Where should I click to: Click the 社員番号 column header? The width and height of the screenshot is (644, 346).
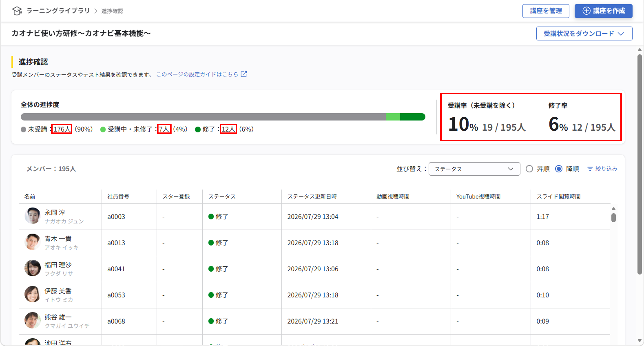pos(118,197)
